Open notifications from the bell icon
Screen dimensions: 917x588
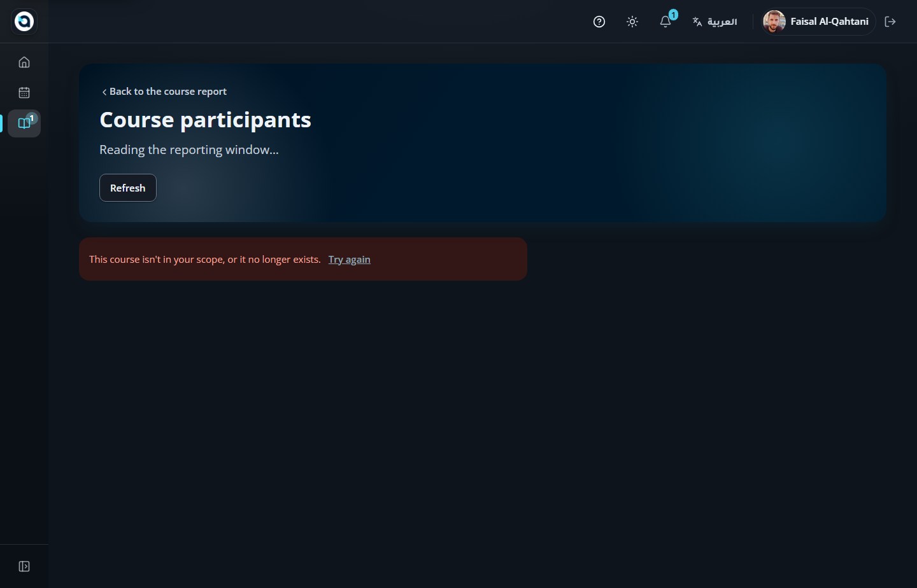click(665, 22)
